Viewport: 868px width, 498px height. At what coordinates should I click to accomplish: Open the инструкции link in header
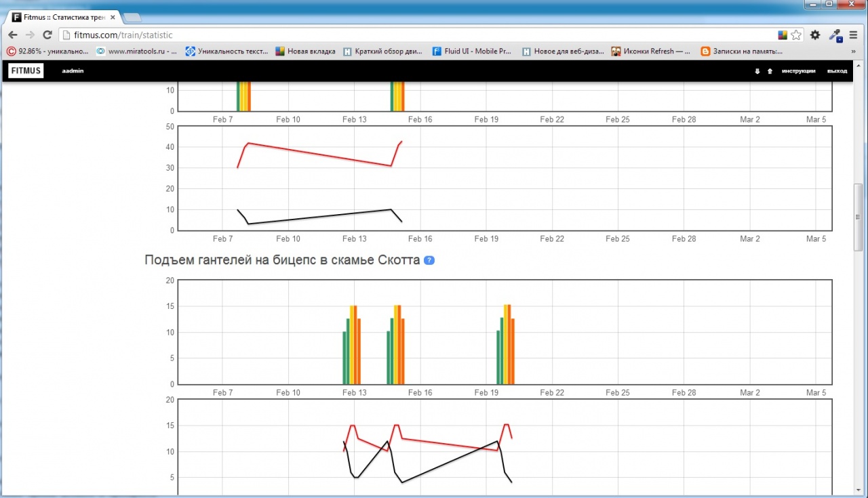[x=798, y=71]
